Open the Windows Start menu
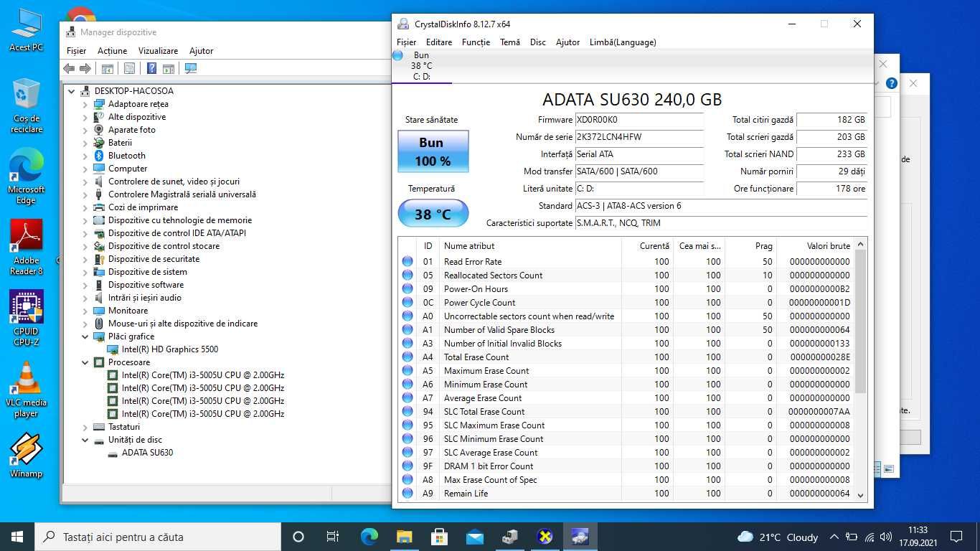Image resolution: width=980 pixels, height=551 pixels. pos(17,537)
